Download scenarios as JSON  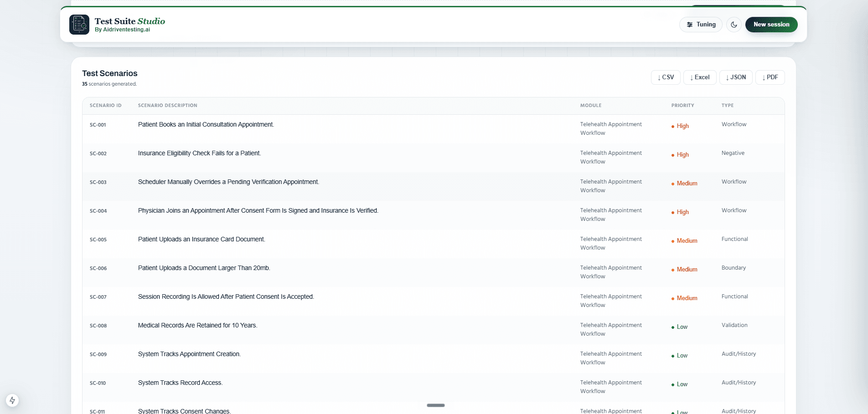coord(736,77)
